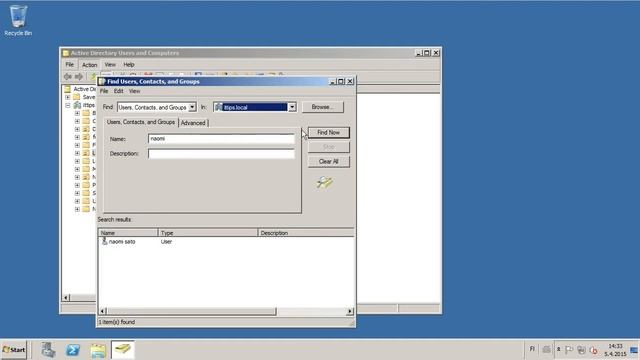Click the network tray icon

581,350
